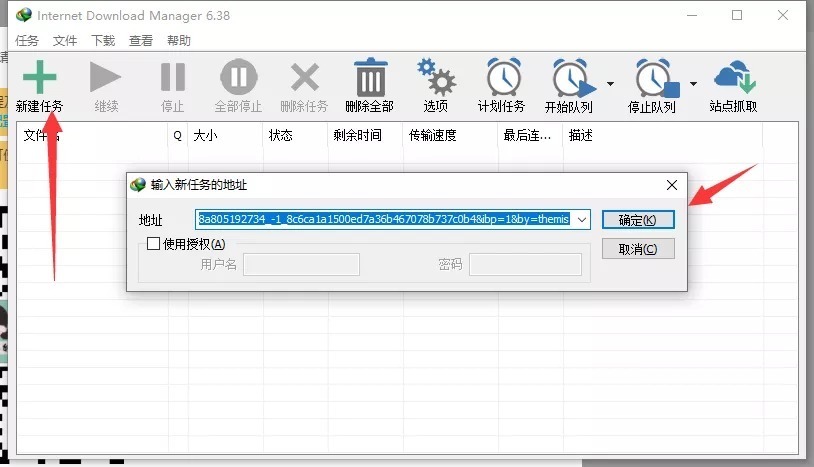
Task: Sort by the 最后连... column header
Action: (x=531, y=135)
